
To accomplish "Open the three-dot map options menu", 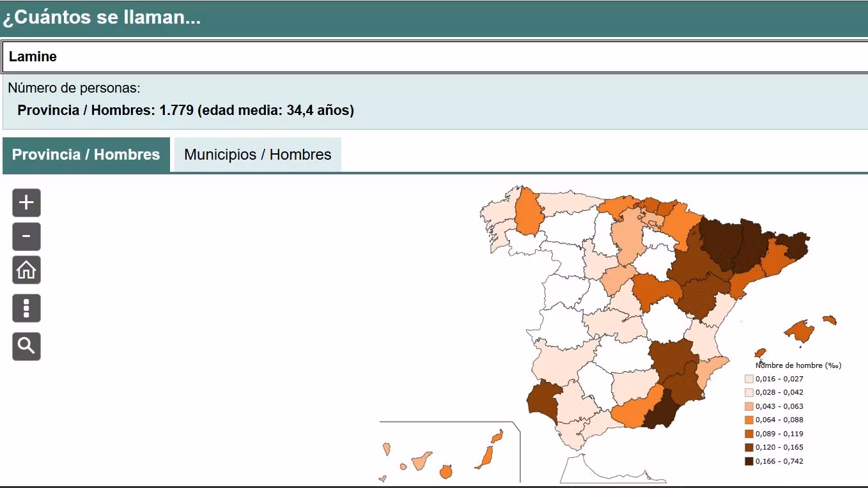I will [x=26, y=309].
